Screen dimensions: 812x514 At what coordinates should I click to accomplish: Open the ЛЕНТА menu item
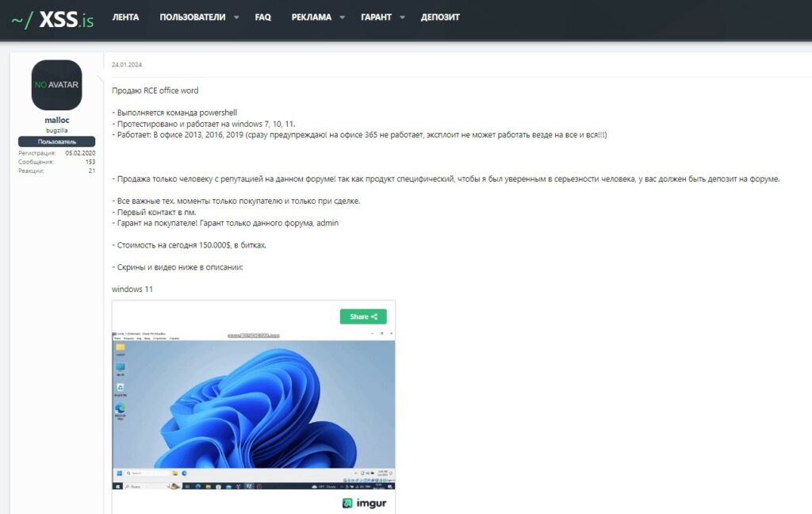(x=125, y=17)
